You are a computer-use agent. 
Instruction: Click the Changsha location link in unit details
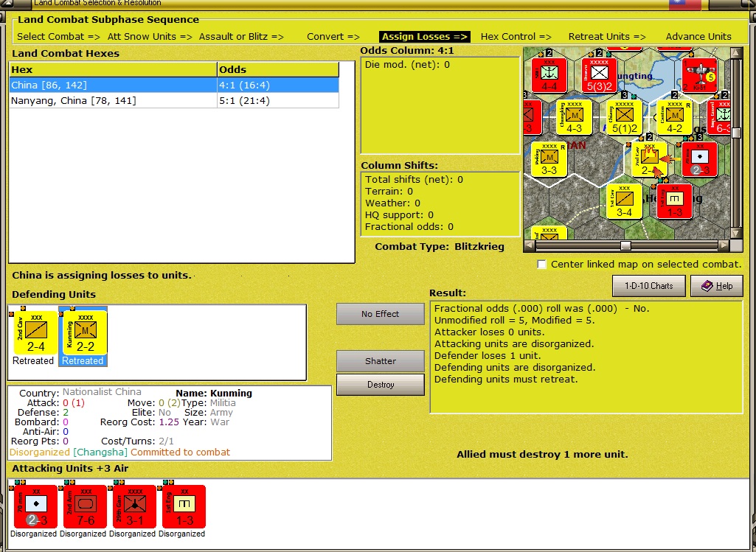click(100, 453)
